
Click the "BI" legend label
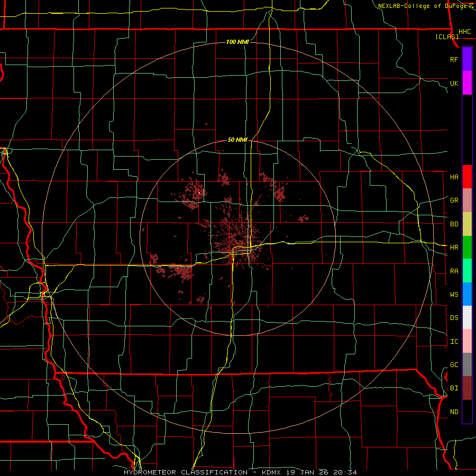click(x=454, y=388)
